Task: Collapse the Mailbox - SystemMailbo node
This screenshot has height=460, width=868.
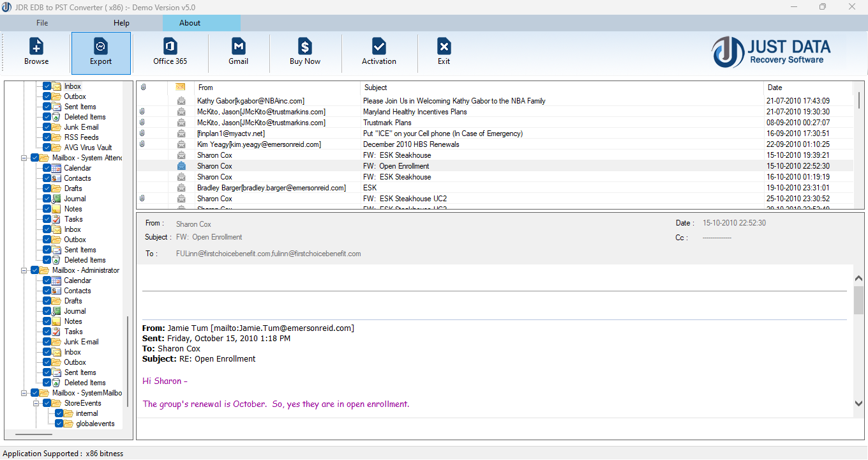Action: tap(24, 392)
